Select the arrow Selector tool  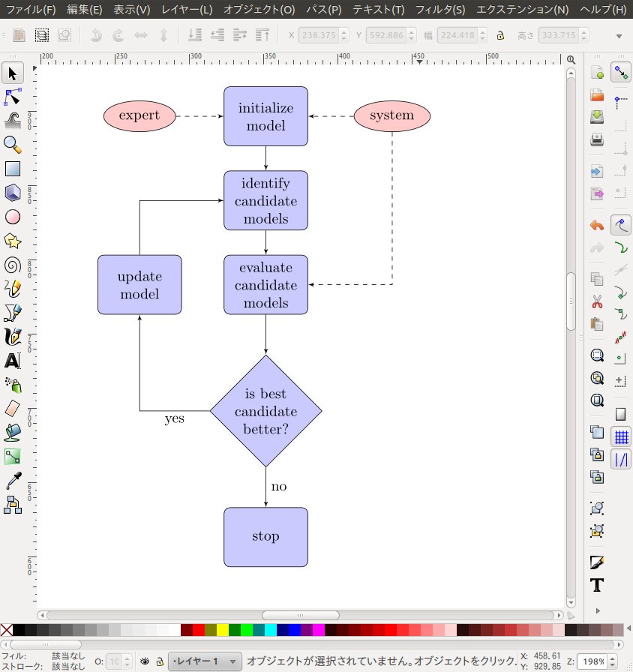point(13,73)
